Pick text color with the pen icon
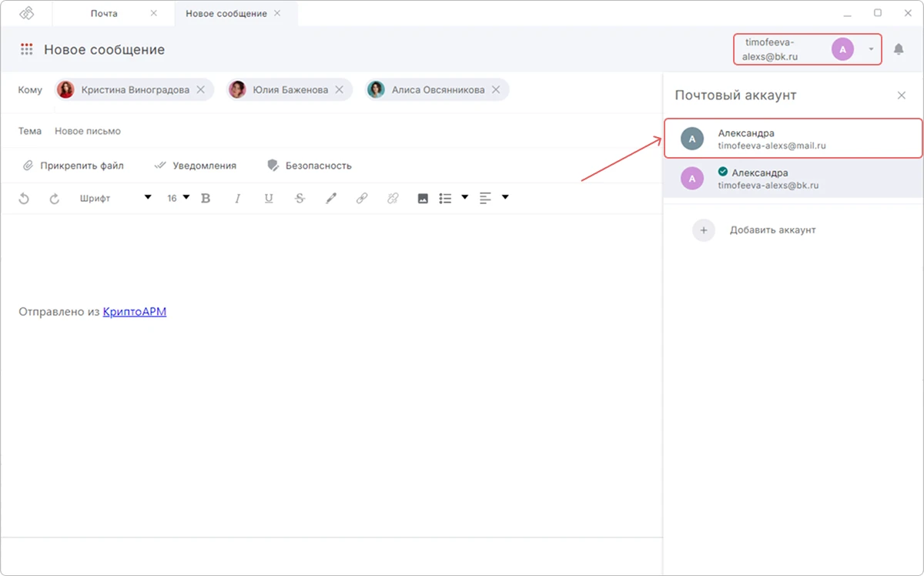The image size is (924, 576). tap(331, 199)
